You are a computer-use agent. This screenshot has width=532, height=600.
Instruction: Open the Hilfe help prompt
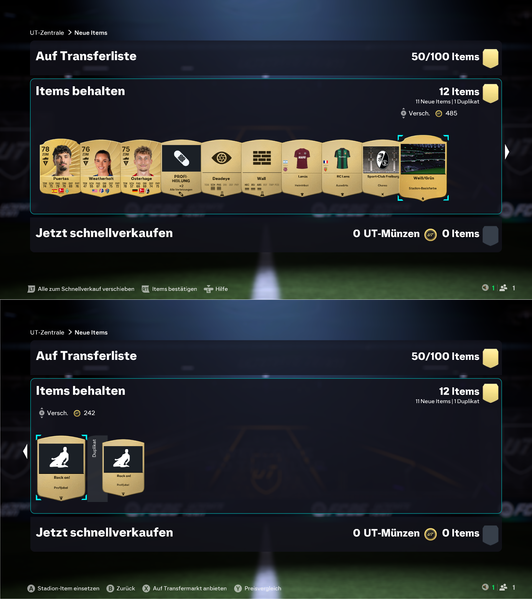tap(216, 289)
